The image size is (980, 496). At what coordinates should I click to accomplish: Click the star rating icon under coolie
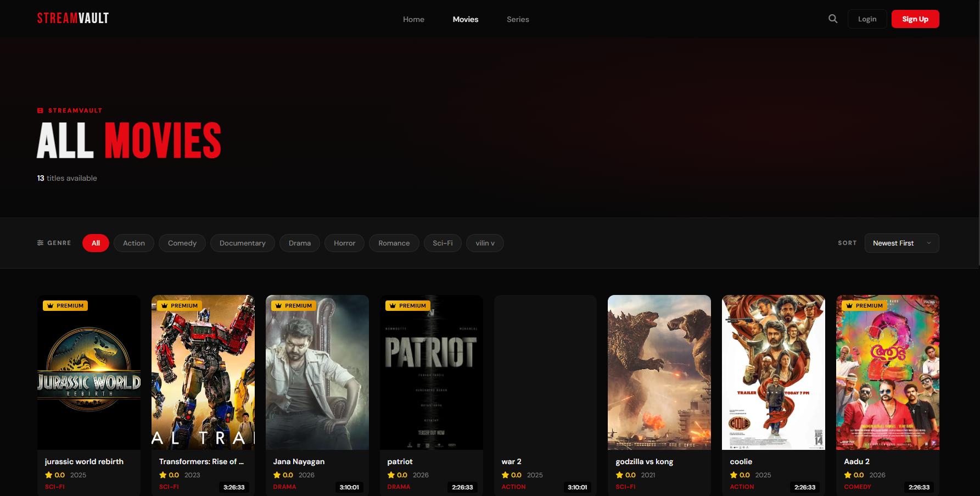coord(733,475)
